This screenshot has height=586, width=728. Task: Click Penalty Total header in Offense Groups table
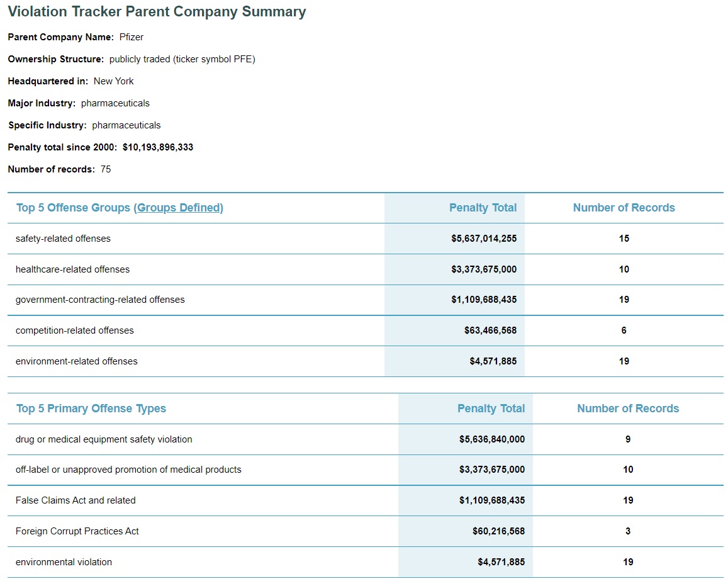point(483,208)
